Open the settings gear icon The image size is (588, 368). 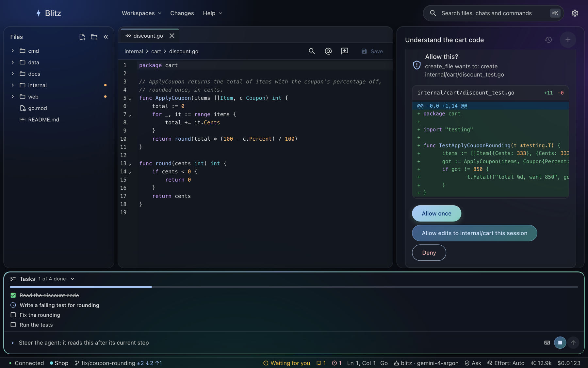click(575, 13)
